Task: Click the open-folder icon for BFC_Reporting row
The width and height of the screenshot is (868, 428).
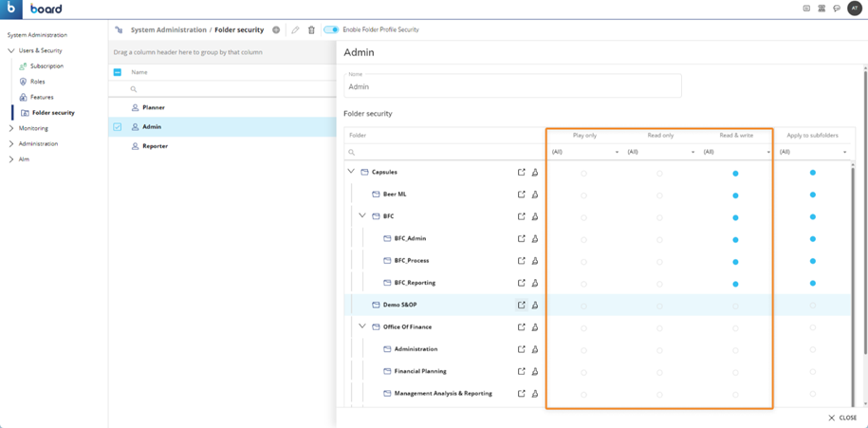Action: [521, 283]
